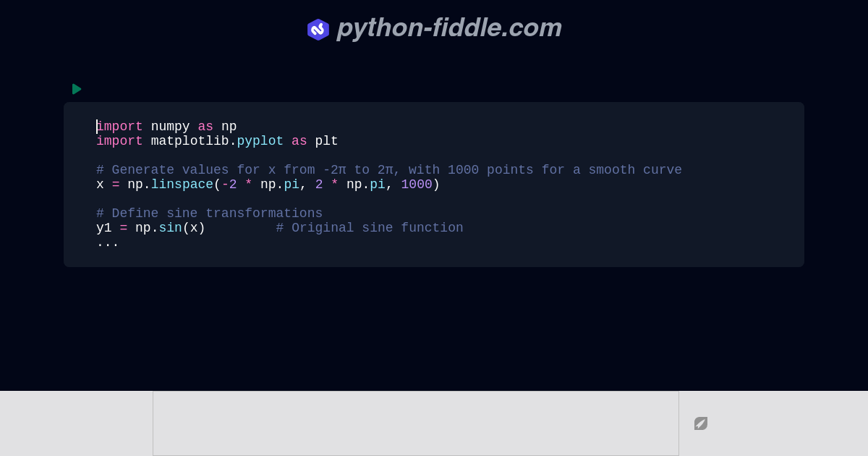
Task: Run the Python code with the play icon
Action: (x=77, y=89)
